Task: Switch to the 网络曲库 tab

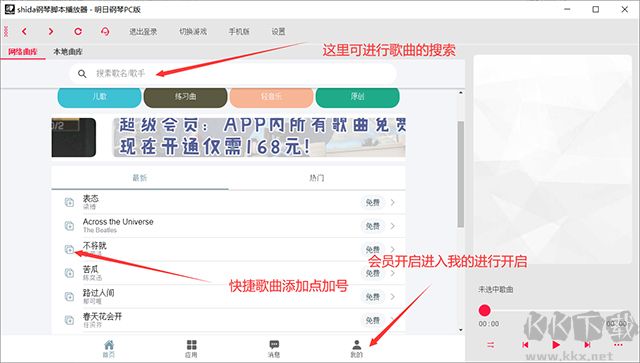Action: 23,52
